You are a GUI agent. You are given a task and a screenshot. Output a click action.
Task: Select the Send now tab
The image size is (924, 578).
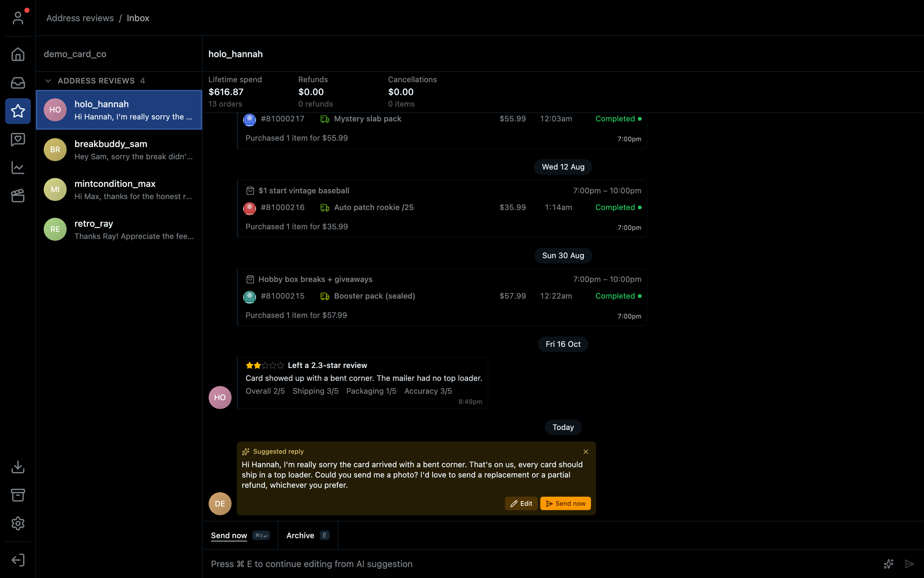click(240, 535)
